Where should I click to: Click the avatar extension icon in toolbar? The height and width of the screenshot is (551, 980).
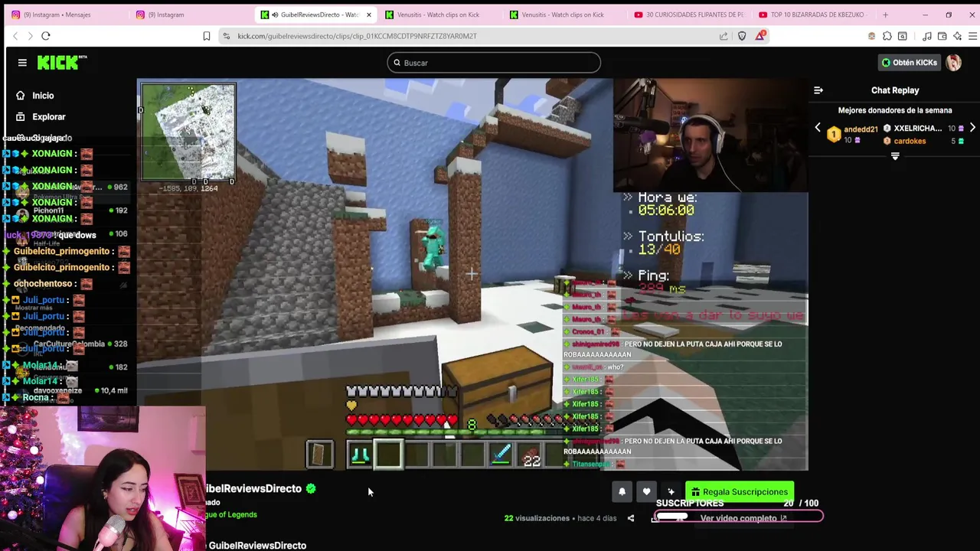(x=871, y=36)
